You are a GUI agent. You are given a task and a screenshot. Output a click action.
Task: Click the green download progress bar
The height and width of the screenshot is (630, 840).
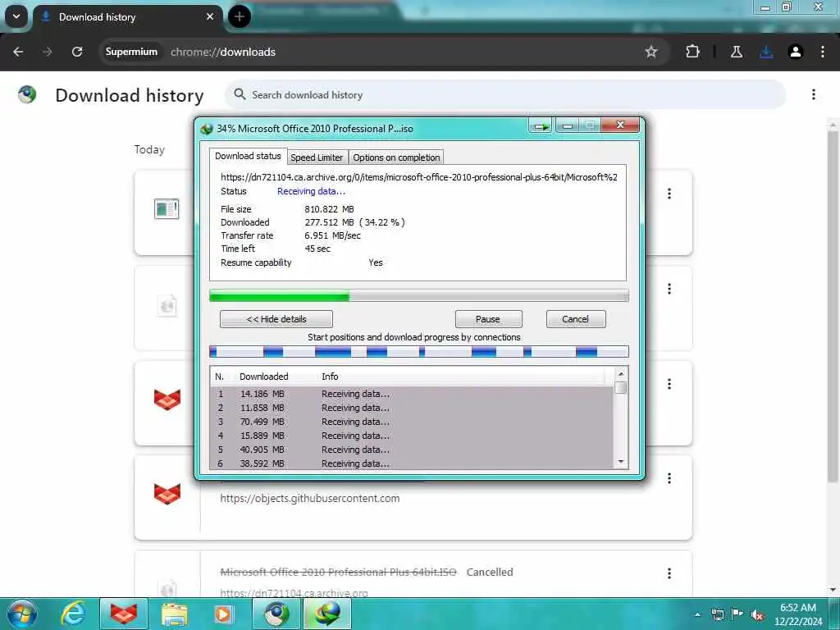coord(418,295)
